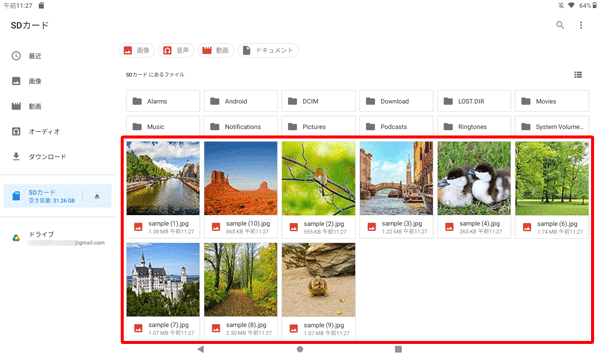Open the Android folder
Viewport: 600px width, 360px height.
click(241, 101)
